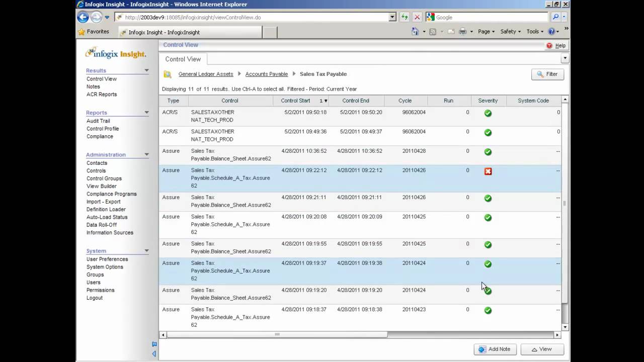The width and height of the screenshot is (644, 362).
Task: Open dropdown arrow at Control View tab bar
Action: click(x=565, y=59)
